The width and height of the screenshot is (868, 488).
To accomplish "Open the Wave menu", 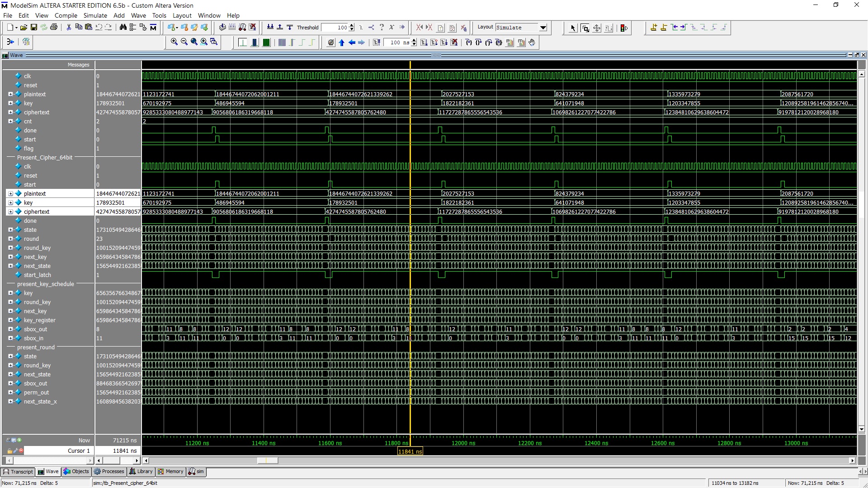I will coord(138,15).
